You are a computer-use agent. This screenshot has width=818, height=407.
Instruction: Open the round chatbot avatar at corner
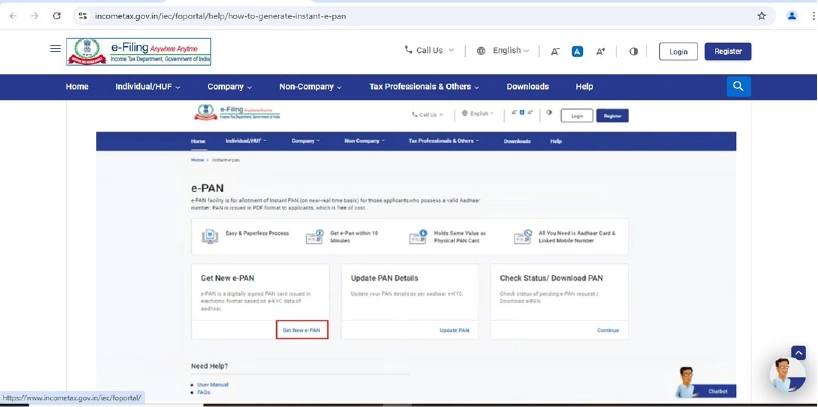[x=788, y=374]
